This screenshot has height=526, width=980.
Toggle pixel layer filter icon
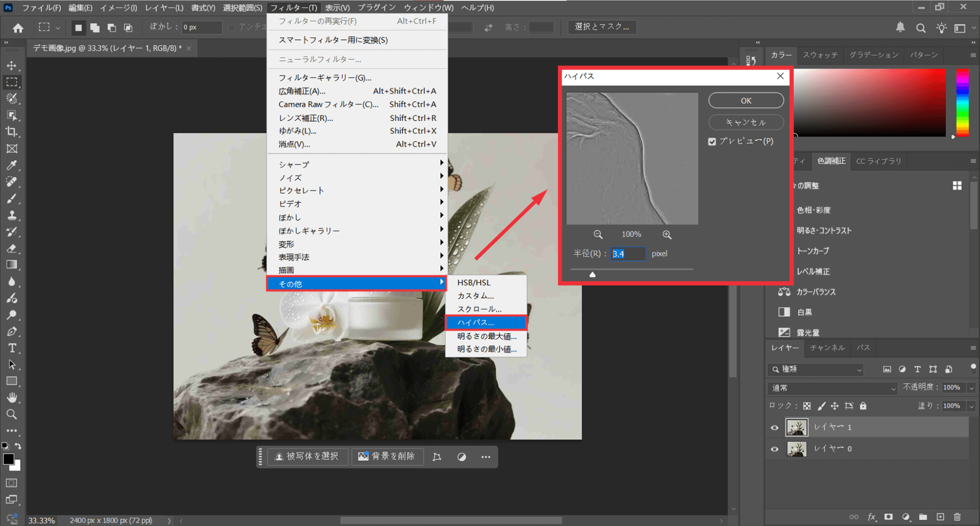point(887,369)
